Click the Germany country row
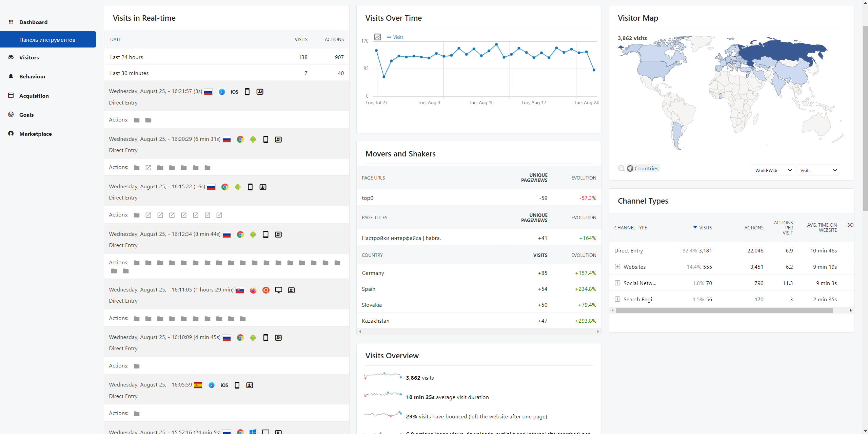868x434 pixels. click(479, 273)
